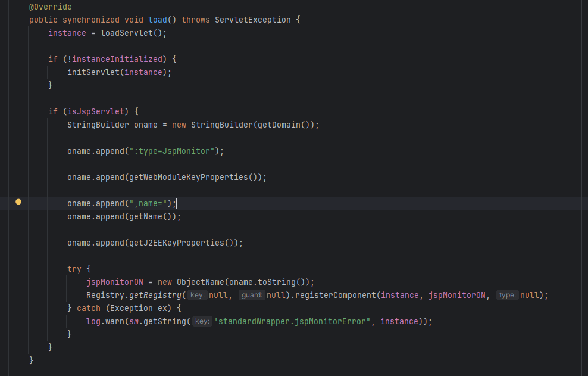Click the 'type:' parameter inlay hint

coord(507,295)
